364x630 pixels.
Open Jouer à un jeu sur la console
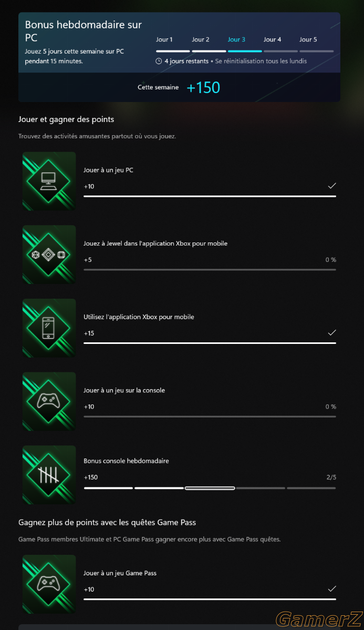[x=124, y=390]
